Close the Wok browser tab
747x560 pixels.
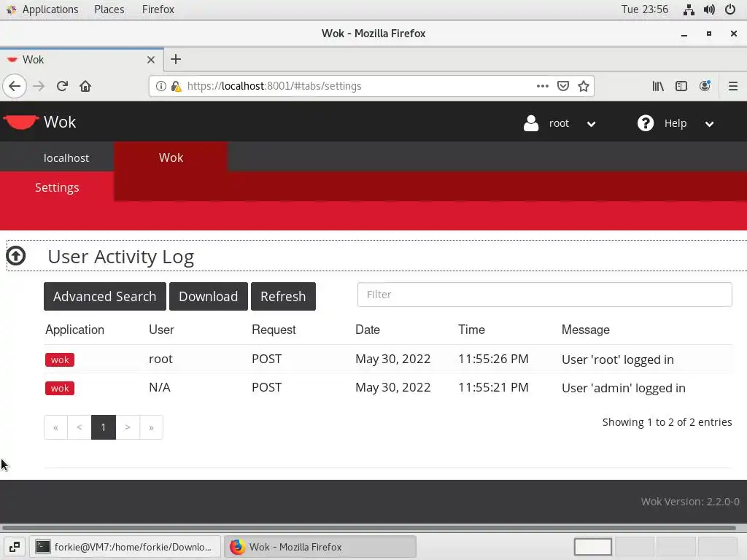(x=151, y=60)
